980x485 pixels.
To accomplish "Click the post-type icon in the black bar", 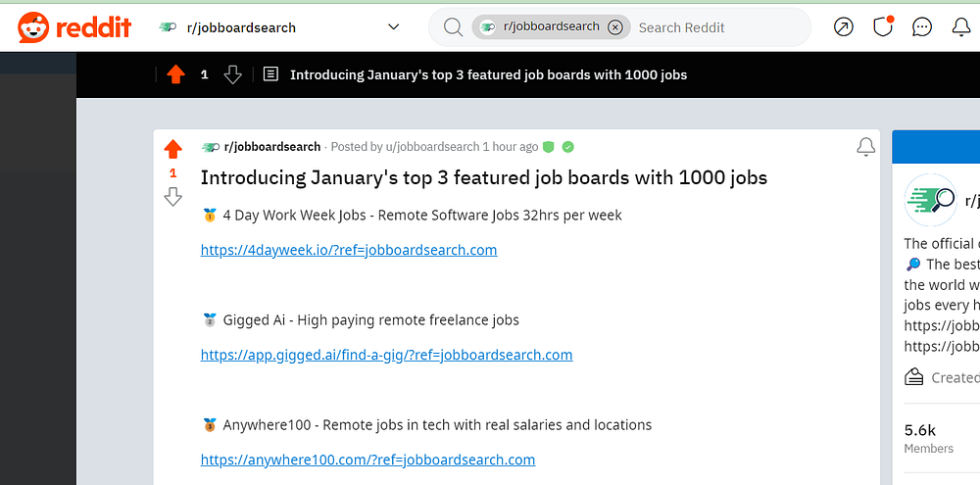I will (271, 74).
